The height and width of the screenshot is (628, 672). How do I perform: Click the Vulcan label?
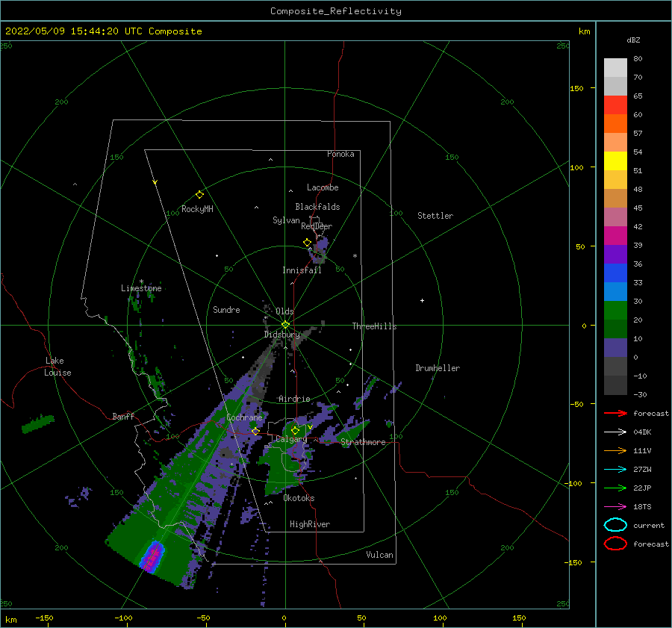pyautogui.click(x=380, y=555)
